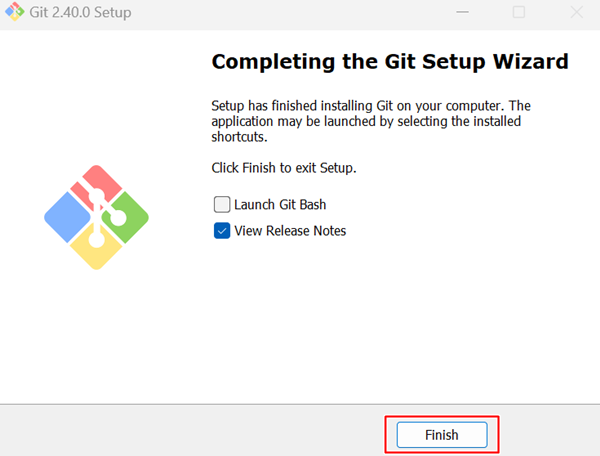The height and width of the screenshot is (456, 600).
Task: Click the disabled maximize window button
Action: (x=519, y=12)
